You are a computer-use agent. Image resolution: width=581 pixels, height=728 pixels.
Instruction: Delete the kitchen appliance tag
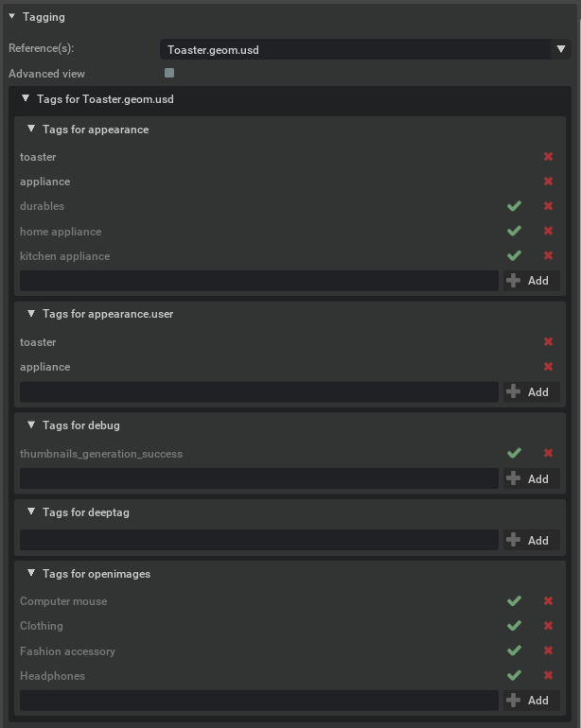(x=548, y=256)
